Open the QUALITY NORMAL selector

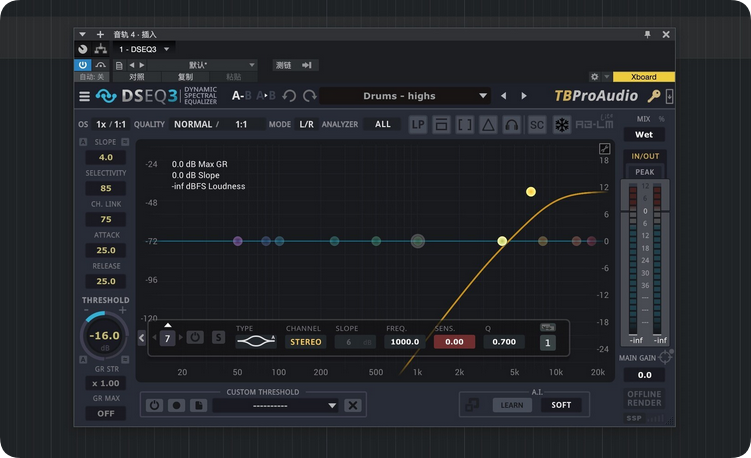pos(217,124)
